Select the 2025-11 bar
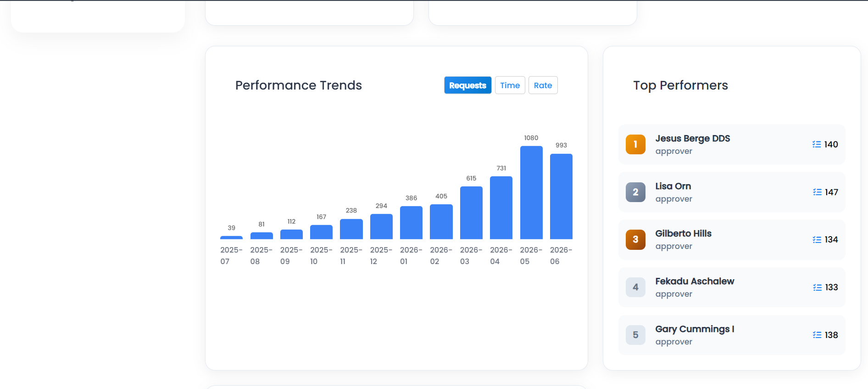The width and height of the screenshot is (868, 389). click(x=351, y=229)
